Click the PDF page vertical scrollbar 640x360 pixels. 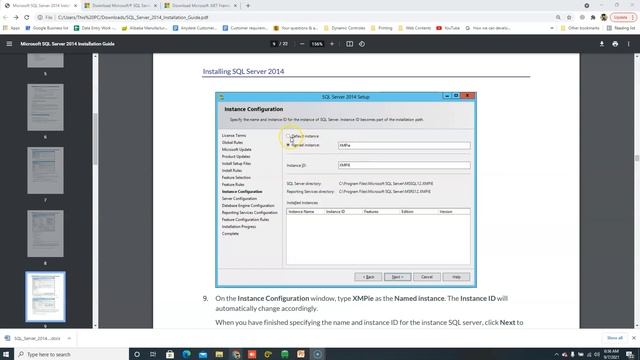click(x=637, y=158)
